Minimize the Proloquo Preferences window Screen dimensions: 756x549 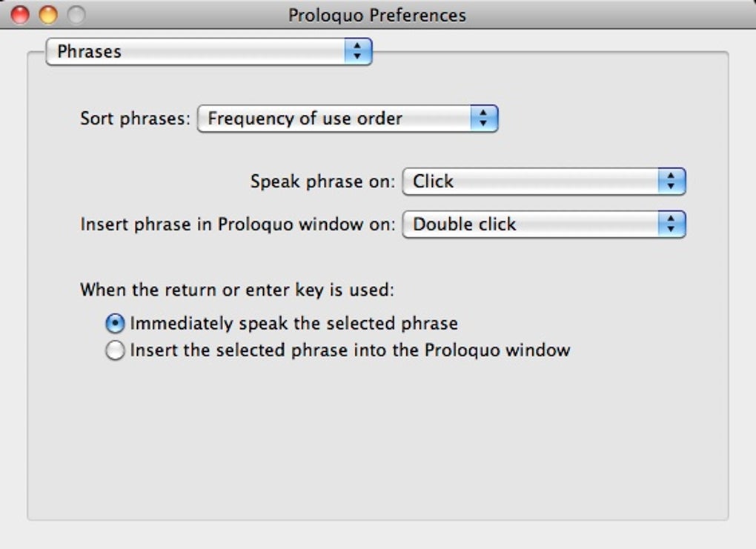pyautogui.click(x=48, y=14)
